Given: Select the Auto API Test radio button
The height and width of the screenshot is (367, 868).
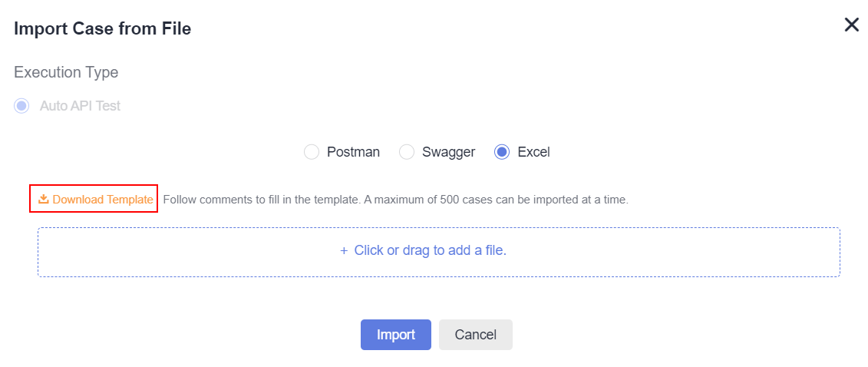Looking at the screenshot, I should 21,106.
